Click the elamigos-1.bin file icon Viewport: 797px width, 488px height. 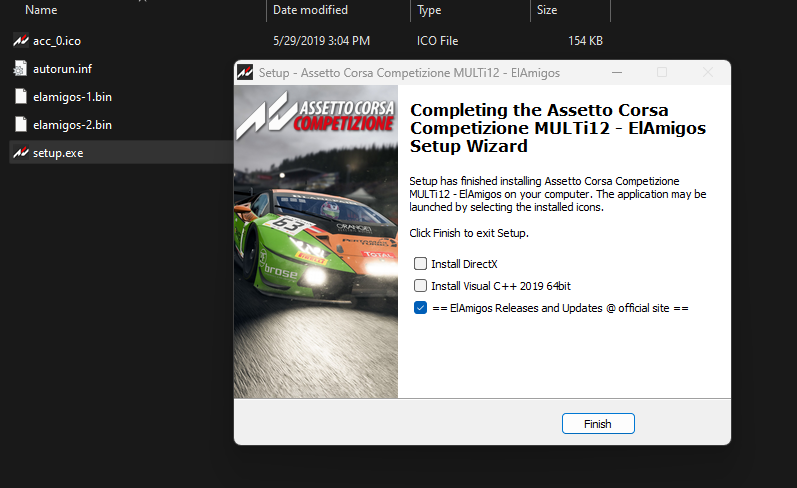20,96
